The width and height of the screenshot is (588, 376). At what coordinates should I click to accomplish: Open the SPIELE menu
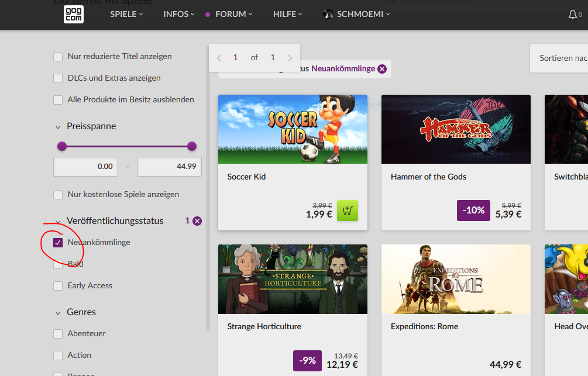point(126,14)
